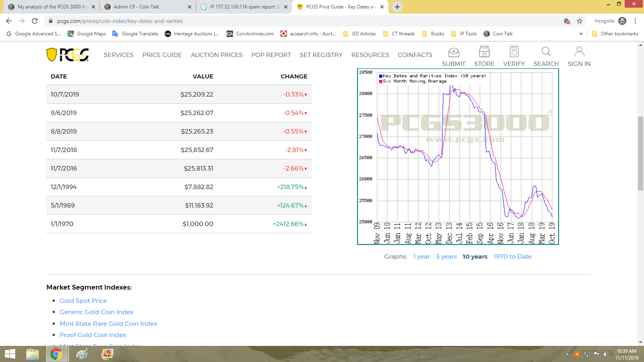Click the Sign In person icon
Viewport: 644px width, 362px height.
pos(579,52)
